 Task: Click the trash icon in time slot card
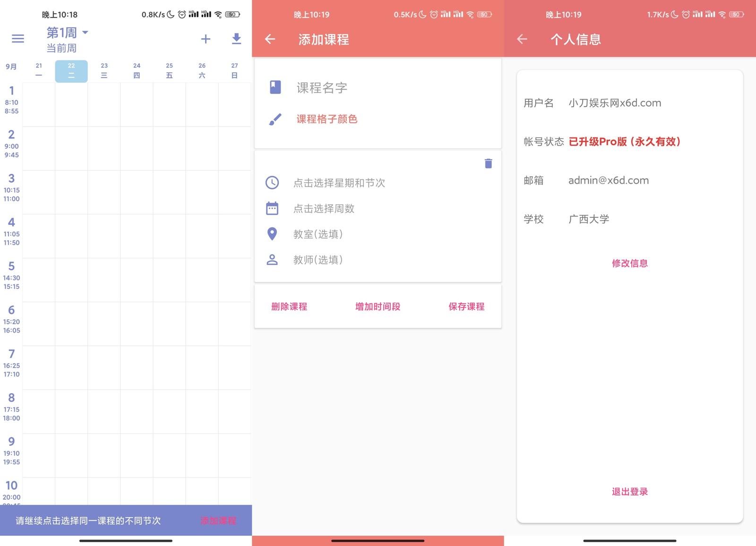488,163
